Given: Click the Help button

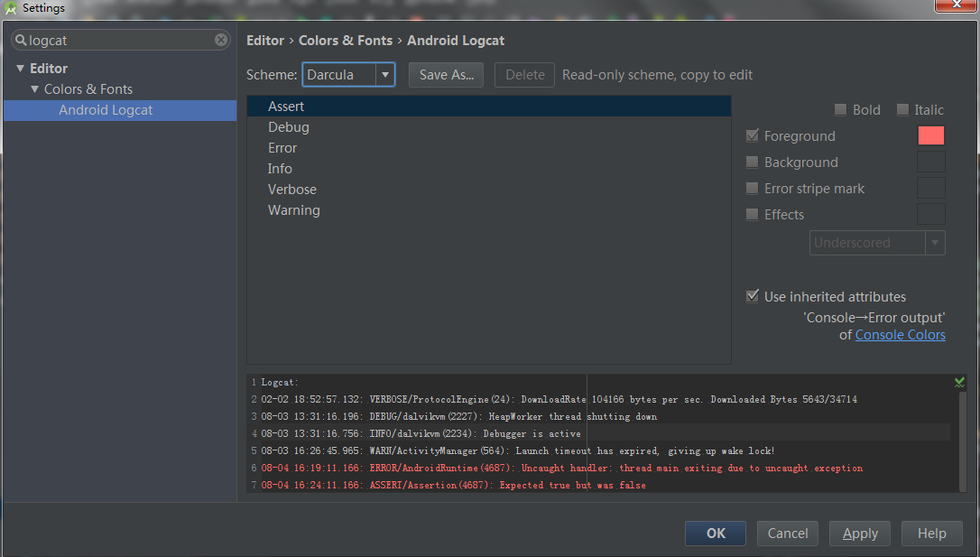Looking at the screenshot, I should [x=932, y=534].
